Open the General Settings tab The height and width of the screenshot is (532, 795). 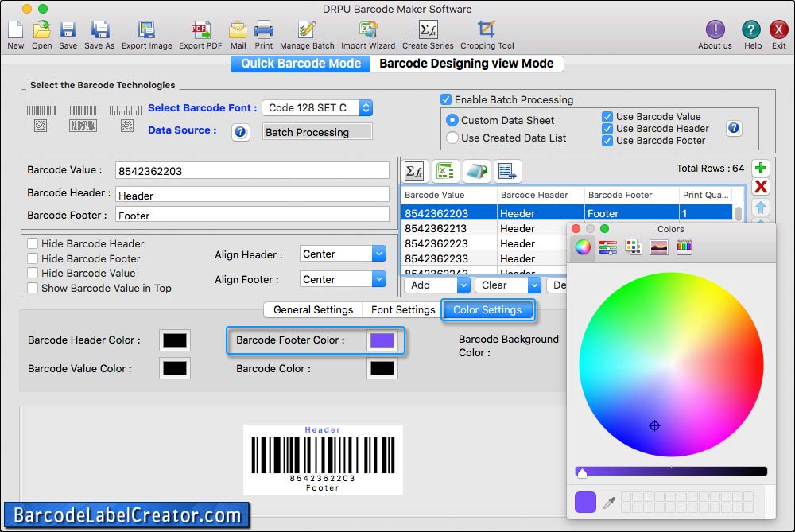point(312,310)
